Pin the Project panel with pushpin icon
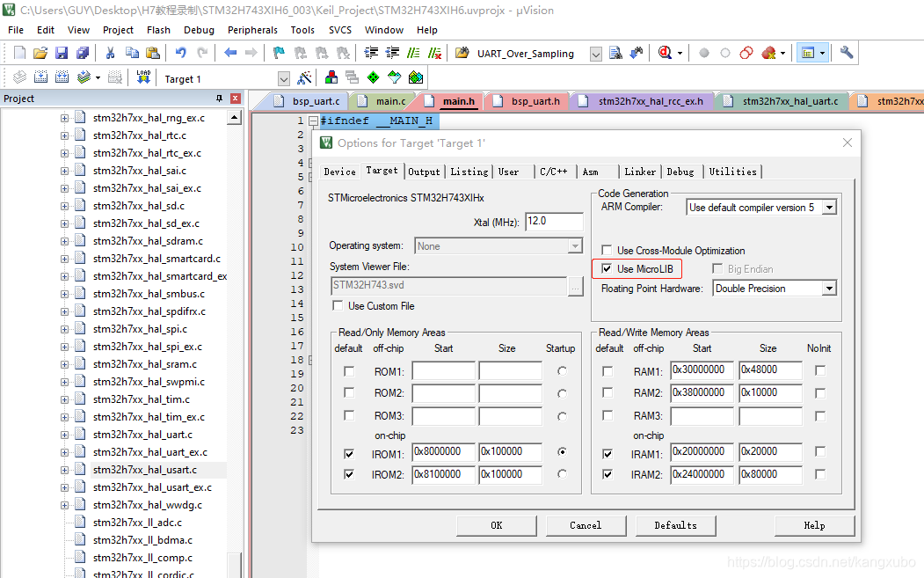The image size is (924, 578). tap(219, 99)
